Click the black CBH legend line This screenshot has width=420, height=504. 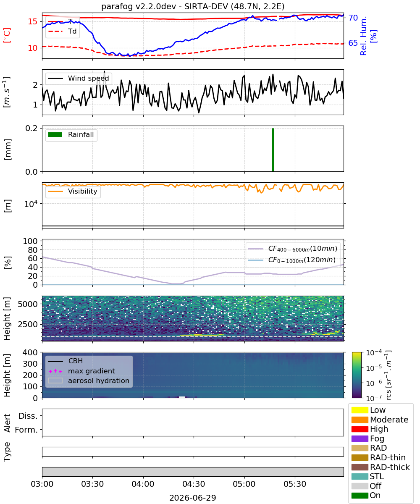click(55, 362)
